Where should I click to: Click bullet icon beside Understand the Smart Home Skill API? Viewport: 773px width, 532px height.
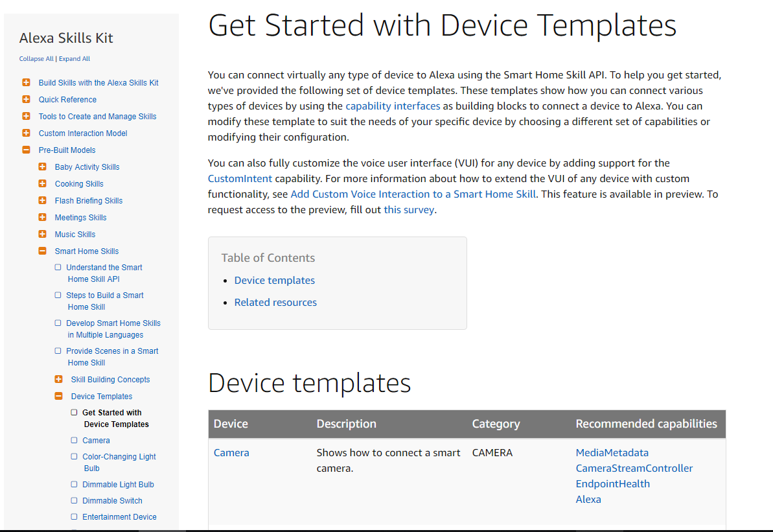[x=58, y=267]
